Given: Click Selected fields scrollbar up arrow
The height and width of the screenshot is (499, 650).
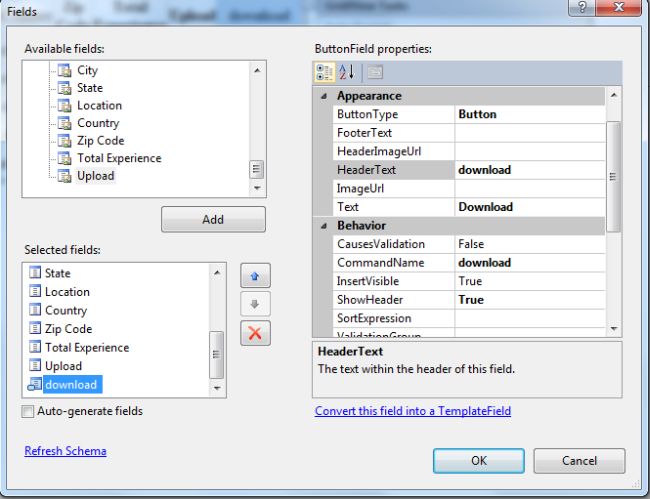Looking at the screenshot, I should pos(217,273).
